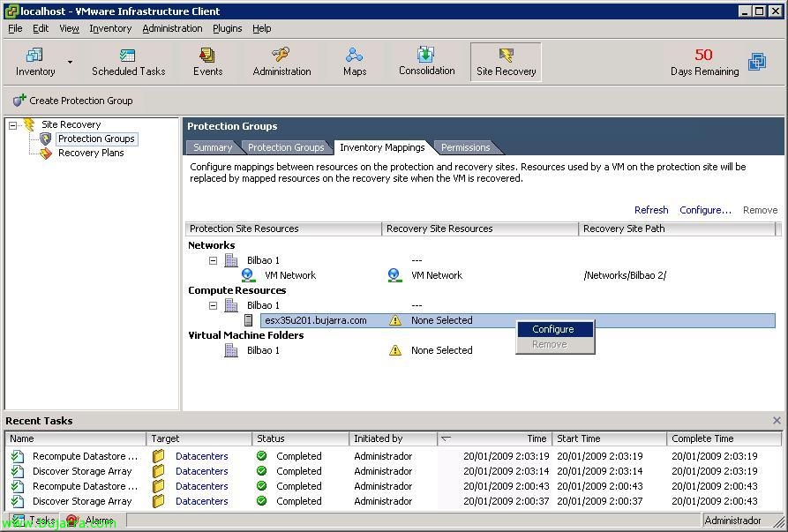
Task: Open the Edit menu
Action: click(x=41, y=28)
